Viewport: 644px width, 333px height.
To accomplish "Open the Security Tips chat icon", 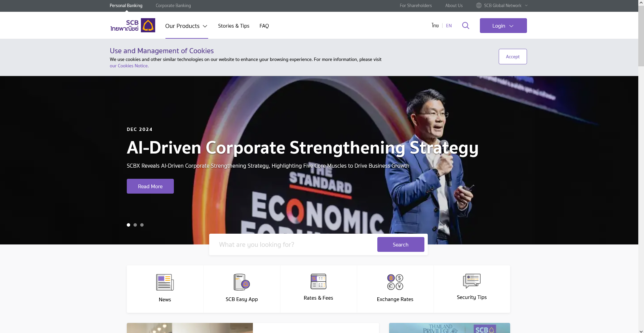I will click(x=471, y=281).
